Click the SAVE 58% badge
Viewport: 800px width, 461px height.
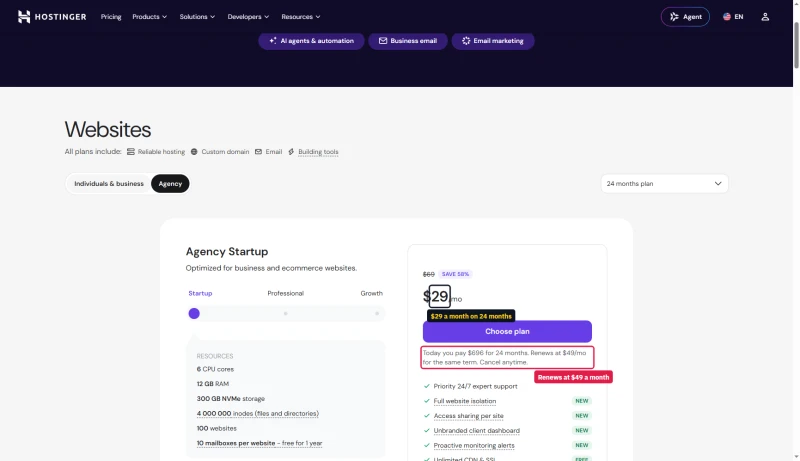point(455,274)
